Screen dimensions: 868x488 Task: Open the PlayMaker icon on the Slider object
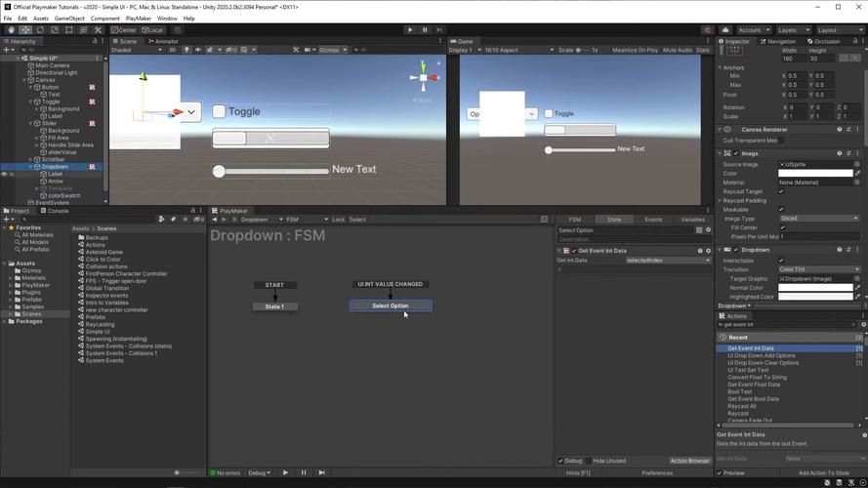92,123
